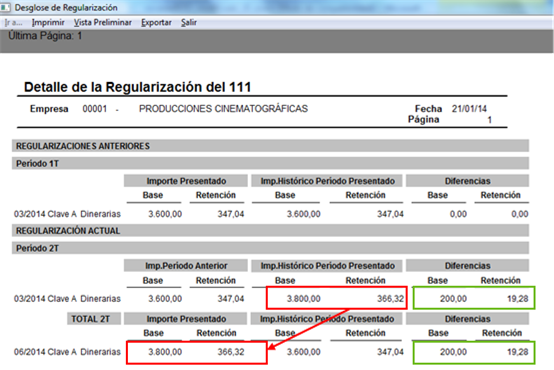
Task: Click the 'Última Página: 1' label
Action: [45, 36]
